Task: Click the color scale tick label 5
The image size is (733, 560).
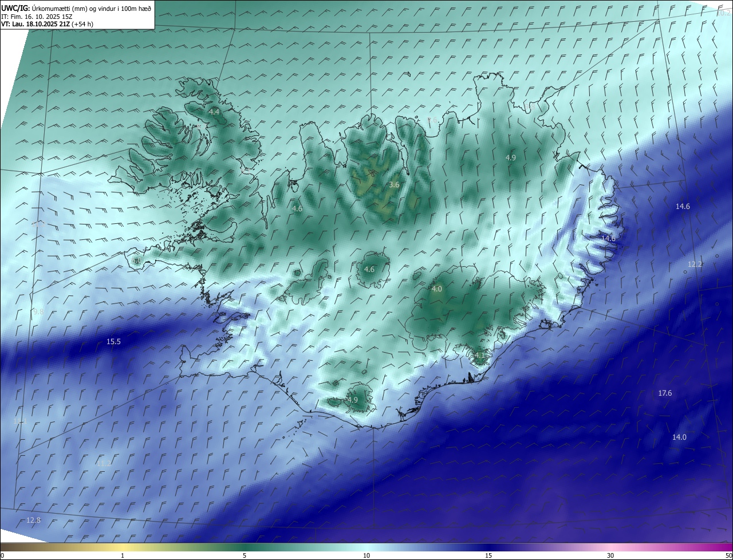Action: coord(245,555)
